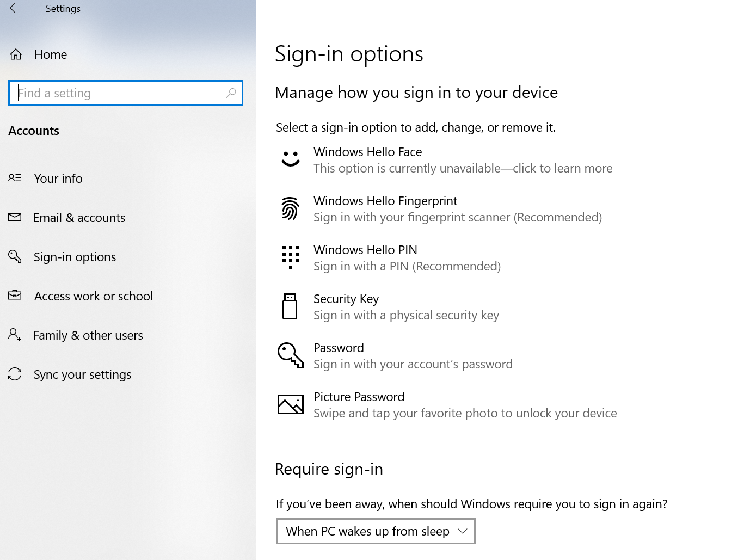Click the Your info person icon

[x=15, y=178]
